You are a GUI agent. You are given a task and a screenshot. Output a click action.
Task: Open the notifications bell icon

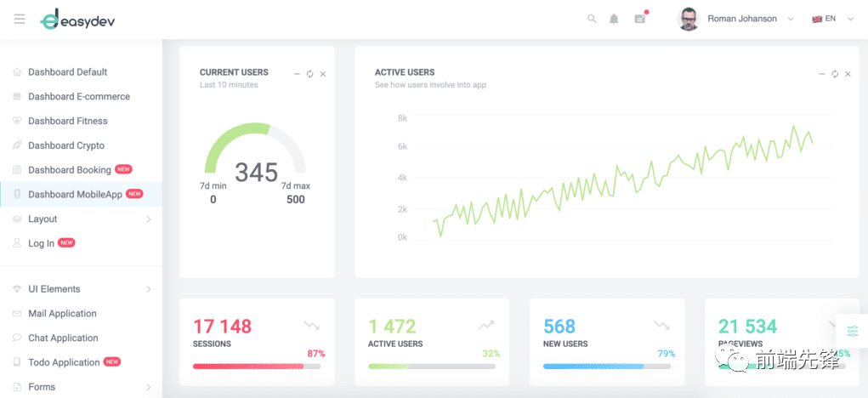pyautogui.click(x=614, y=19)
